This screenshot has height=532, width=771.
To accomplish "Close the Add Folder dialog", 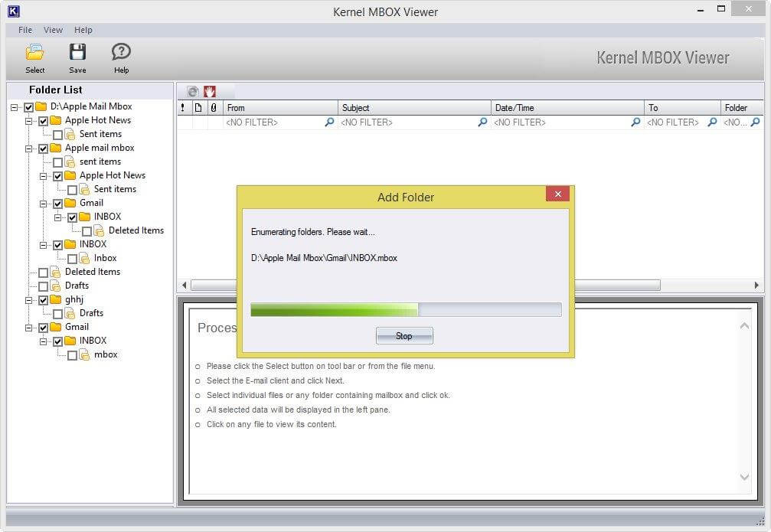I will [x=557, y=194].
